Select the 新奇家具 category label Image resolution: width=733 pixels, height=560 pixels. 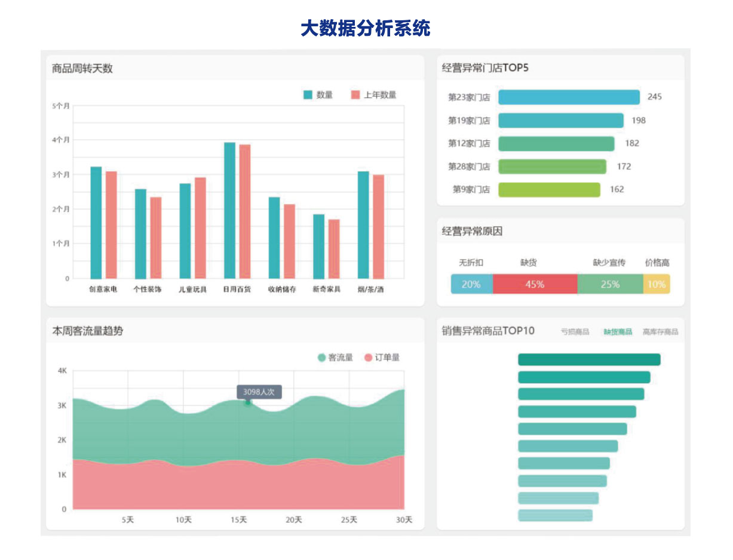326,290
